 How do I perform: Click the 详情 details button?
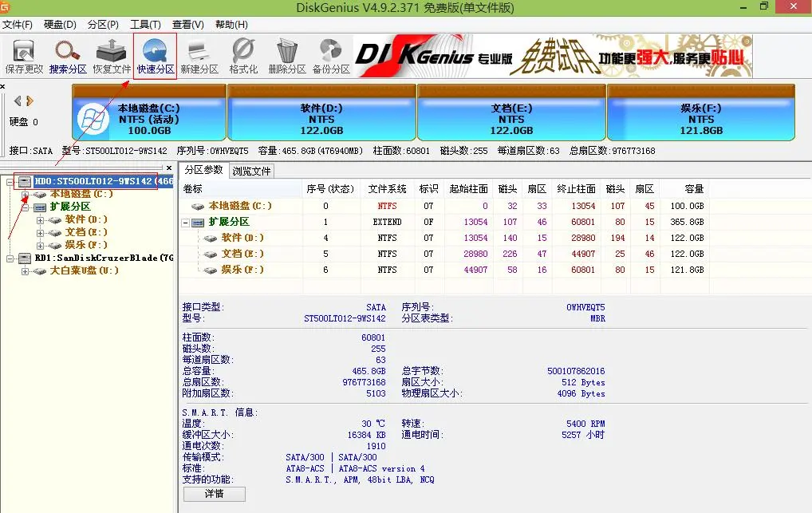click(x=214, y=494)
